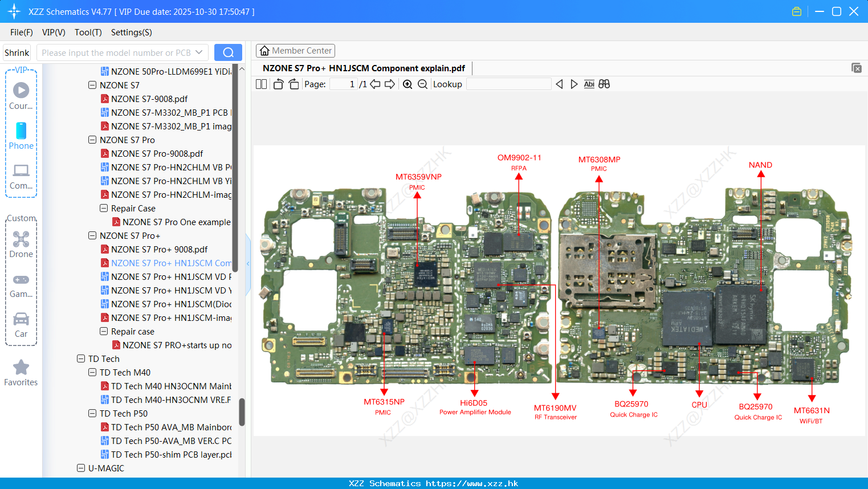Collapse Repair case under NZONE S7 Pro+
This screenshot has width=868, height=489.
tap(104, 331)
